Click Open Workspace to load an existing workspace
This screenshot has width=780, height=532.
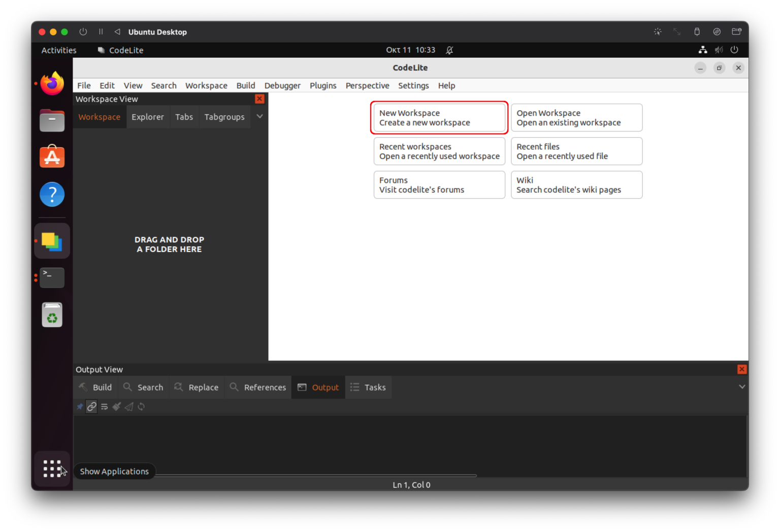click(576, 118)
